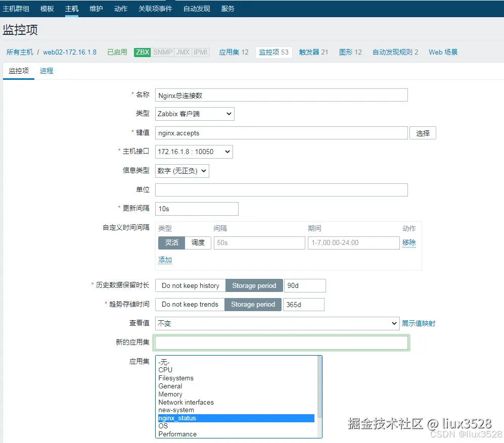The width and height of the screenshot is (504, 443).
Task: Open the 维护 menu item
Action: pos(96,9)
